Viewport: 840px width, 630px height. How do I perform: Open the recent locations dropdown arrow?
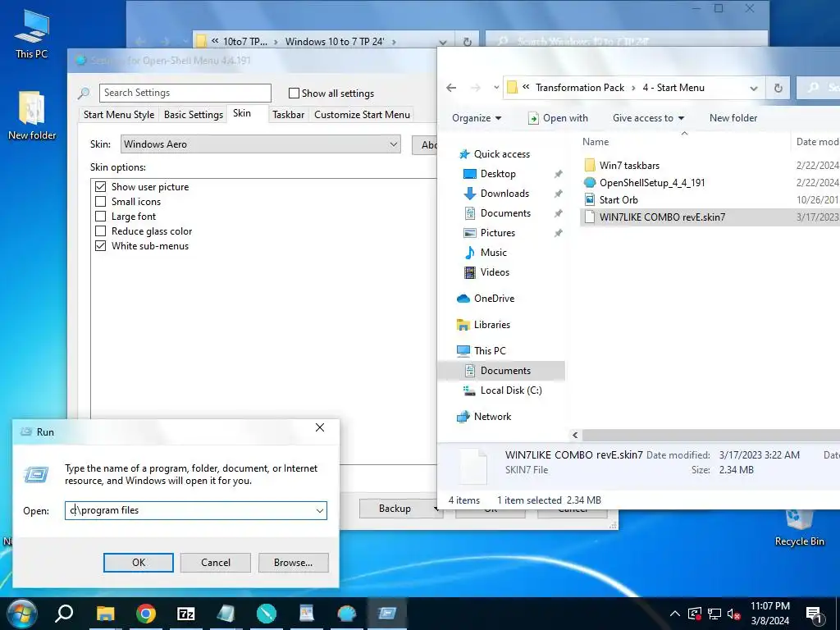(496, 87)
